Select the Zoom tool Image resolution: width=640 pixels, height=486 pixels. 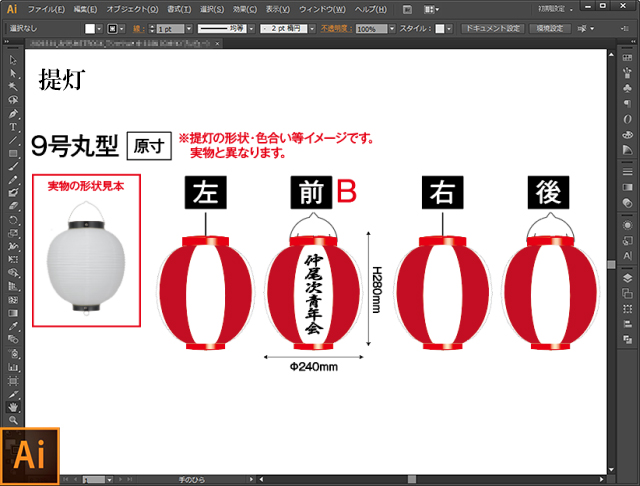tap(13, 420)
